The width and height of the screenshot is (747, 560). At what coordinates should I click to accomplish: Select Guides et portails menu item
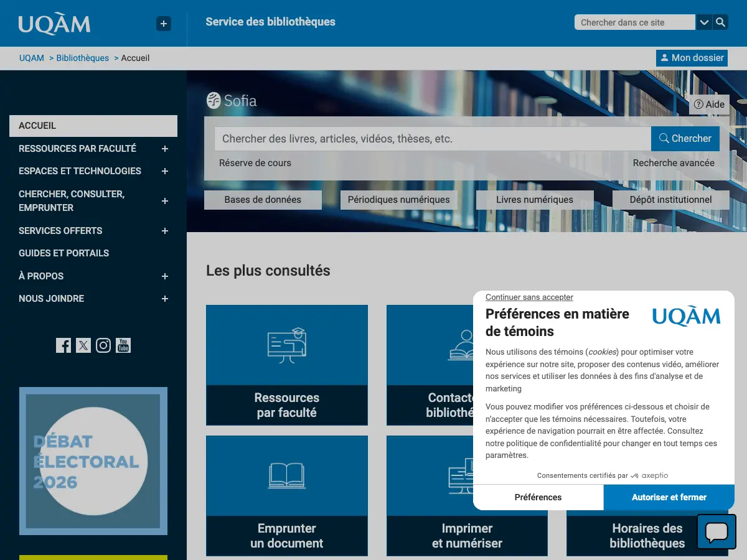[x=63, y=253]
